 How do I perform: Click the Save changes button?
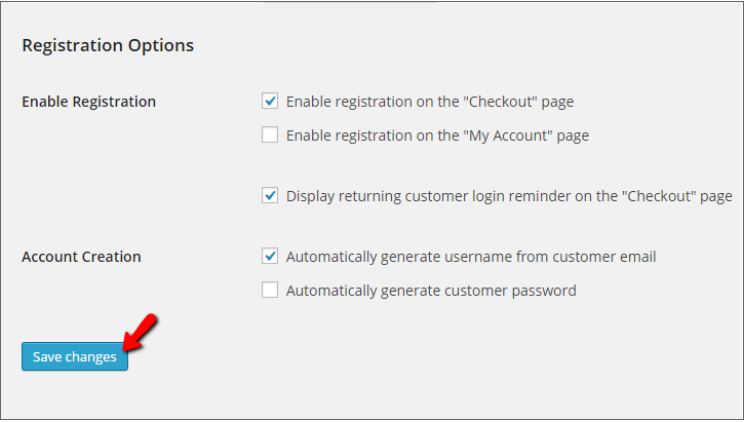(75, 357)
